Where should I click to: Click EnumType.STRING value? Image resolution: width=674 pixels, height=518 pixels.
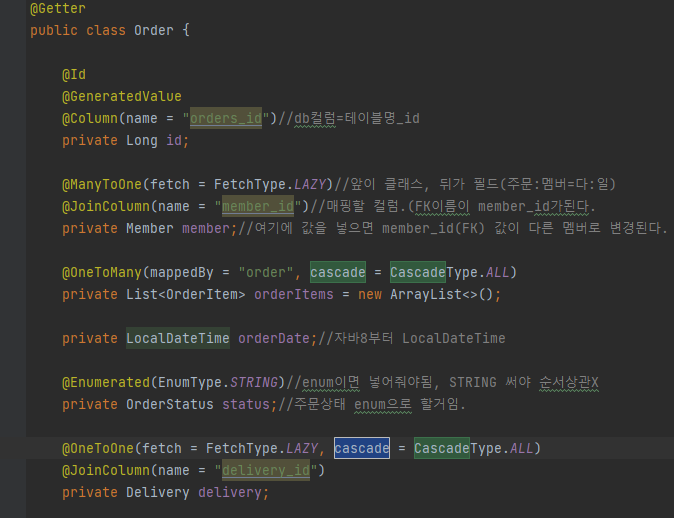pyautogui.click(x=218, y=383)
